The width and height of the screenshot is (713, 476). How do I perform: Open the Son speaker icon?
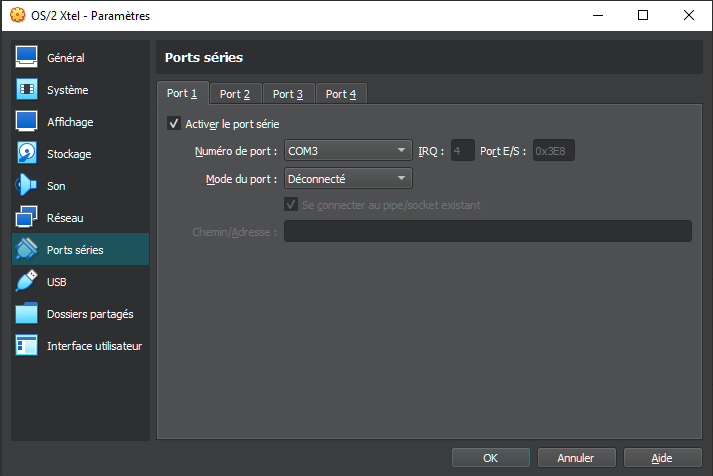27,186
